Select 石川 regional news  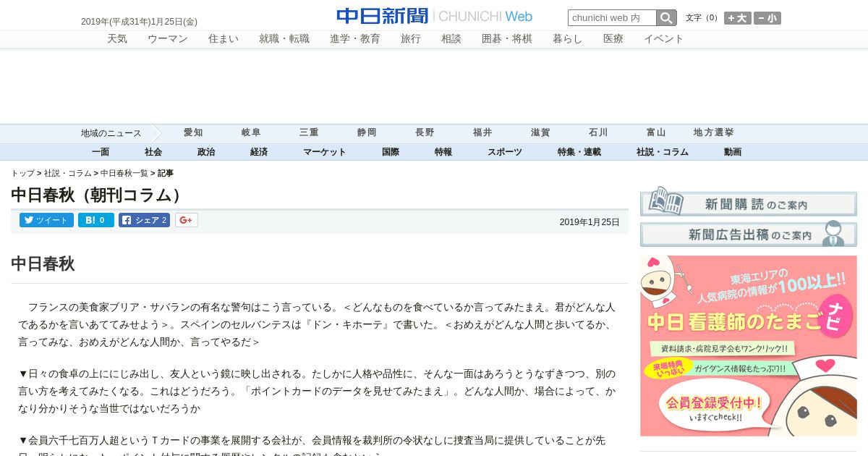598,133
